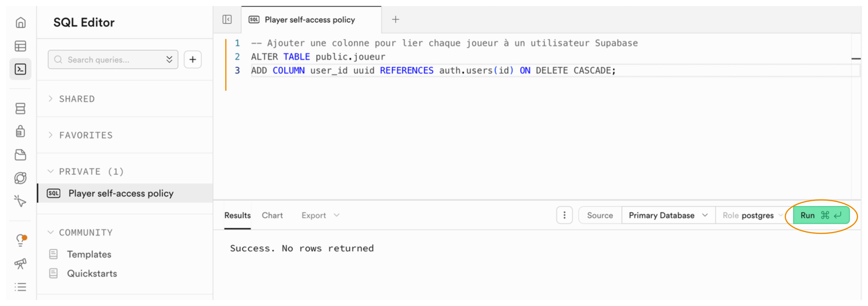Viewport: 868px width, 306px height.
Task: Select the Results tab
Action: (238, 216)
